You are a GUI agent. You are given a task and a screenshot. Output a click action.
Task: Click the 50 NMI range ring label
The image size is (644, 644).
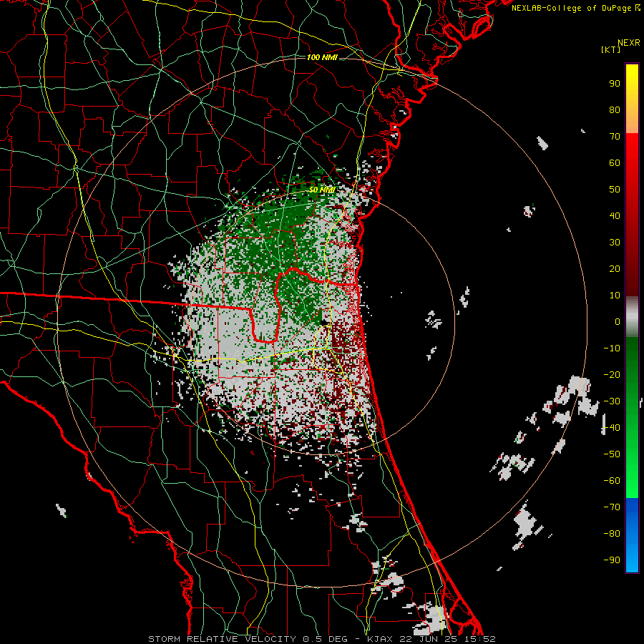[323, 190]
